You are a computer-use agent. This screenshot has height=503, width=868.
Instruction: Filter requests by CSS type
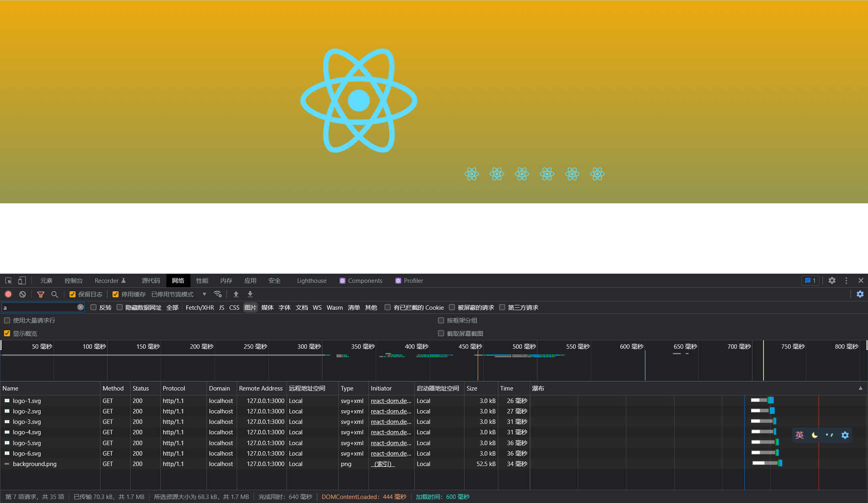(x=234, y=307)
